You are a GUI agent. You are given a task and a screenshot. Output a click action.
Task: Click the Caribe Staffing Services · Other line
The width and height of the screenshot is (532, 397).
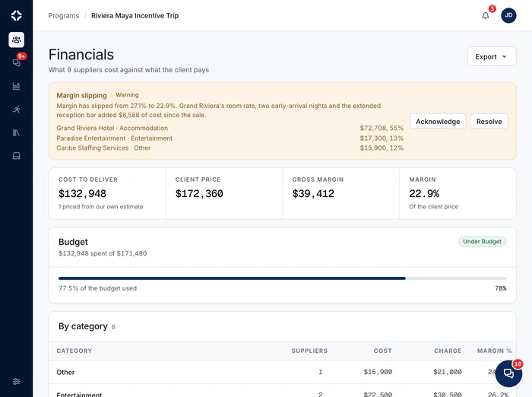coord(103,148)
